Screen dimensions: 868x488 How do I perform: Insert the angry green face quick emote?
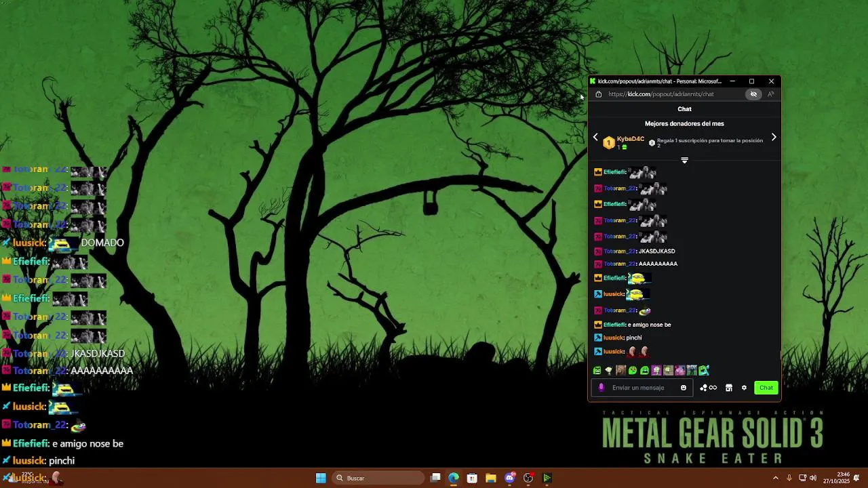[597, 371]
